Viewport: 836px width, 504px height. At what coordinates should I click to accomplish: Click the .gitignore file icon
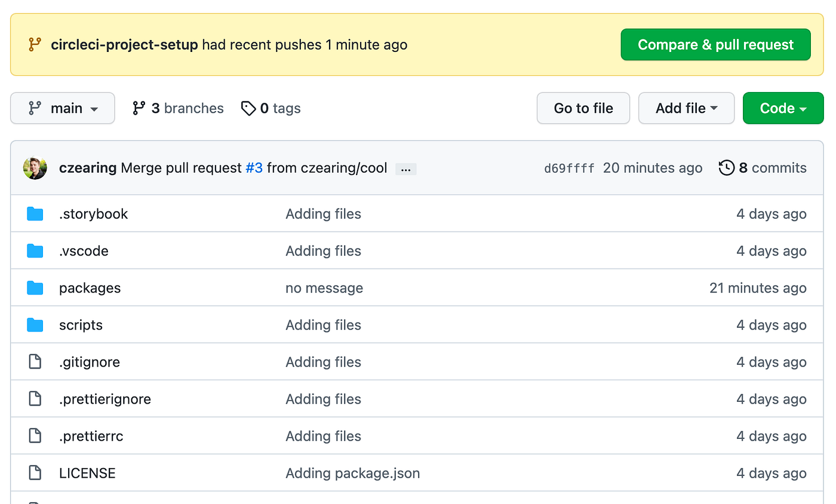point(35,362)
